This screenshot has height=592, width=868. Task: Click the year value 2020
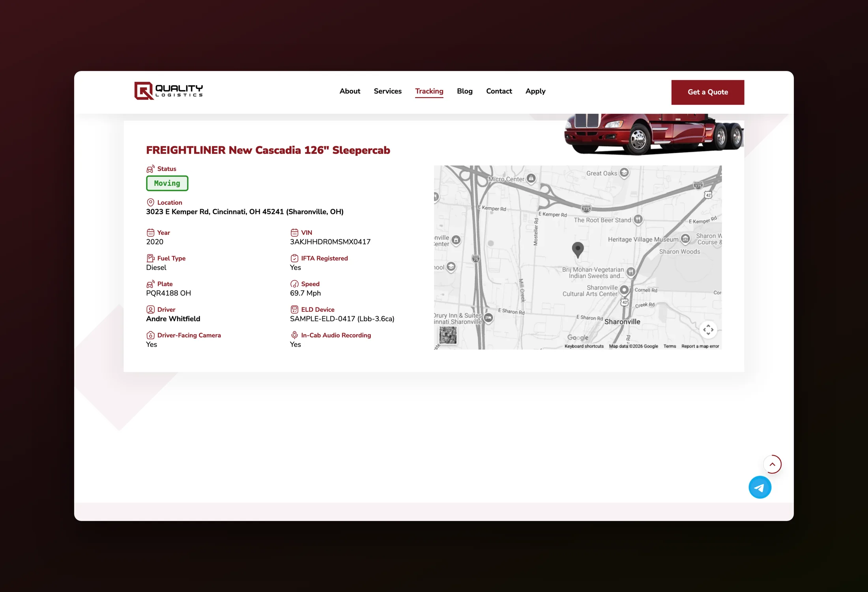click(155, 242)
